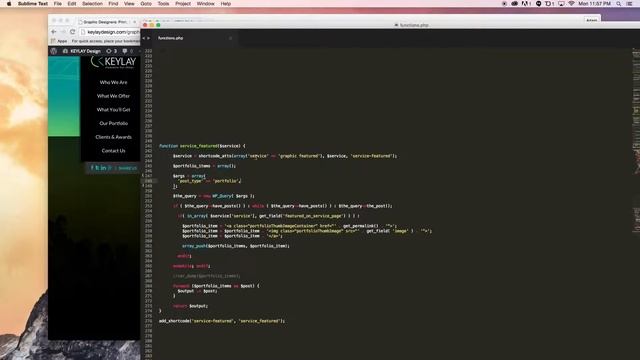Open the Who We Are page
This screenshot has height=360, width=640.
click(113, 82)
